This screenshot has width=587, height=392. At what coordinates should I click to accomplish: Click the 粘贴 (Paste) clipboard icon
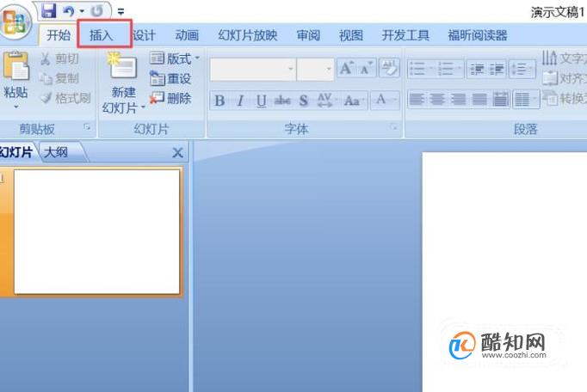tap(15, 66)
